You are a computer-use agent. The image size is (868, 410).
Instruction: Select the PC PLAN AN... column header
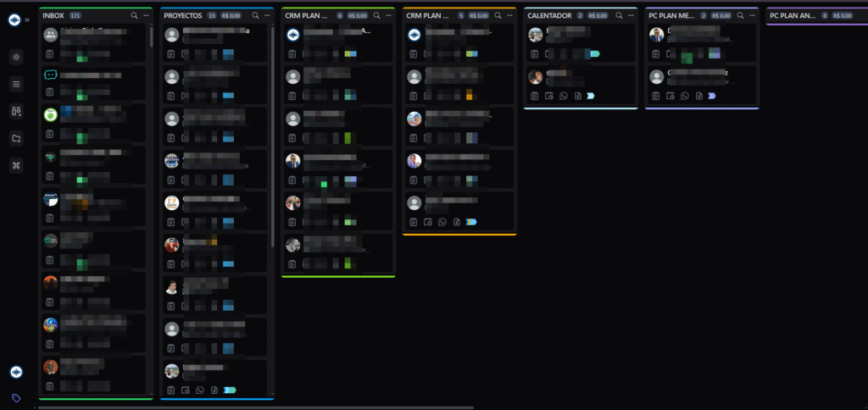(791, 15)
